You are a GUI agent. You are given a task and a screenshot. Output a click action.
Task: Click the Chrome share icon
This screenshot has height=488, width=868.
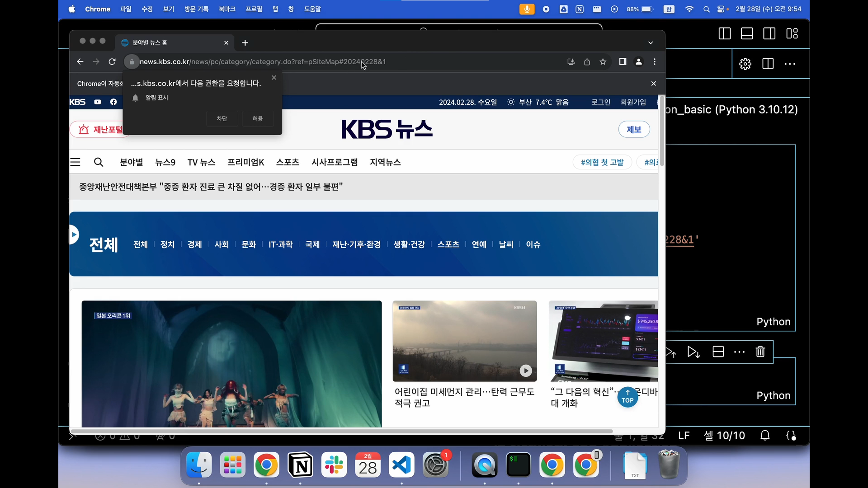(x=587, y=62)
